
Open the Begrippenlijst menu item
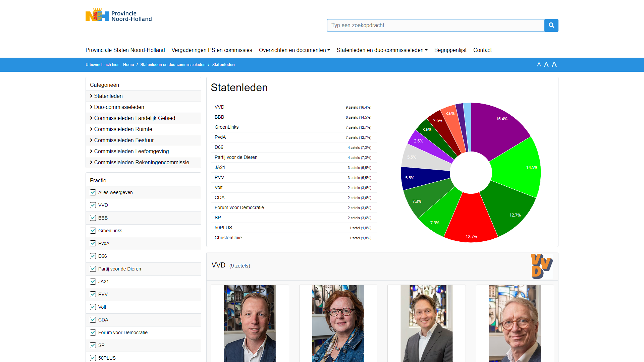pos(450,50)
